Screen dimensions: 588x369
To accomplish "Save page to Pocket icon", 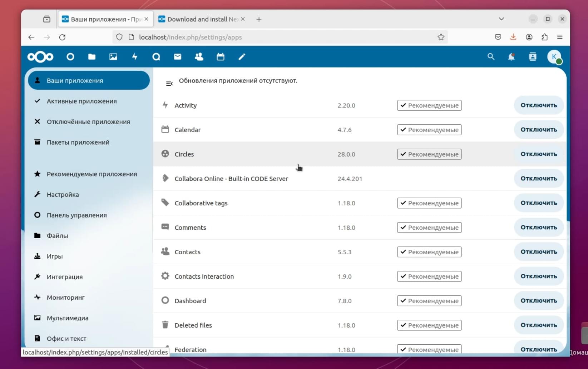I will [498, 37].
